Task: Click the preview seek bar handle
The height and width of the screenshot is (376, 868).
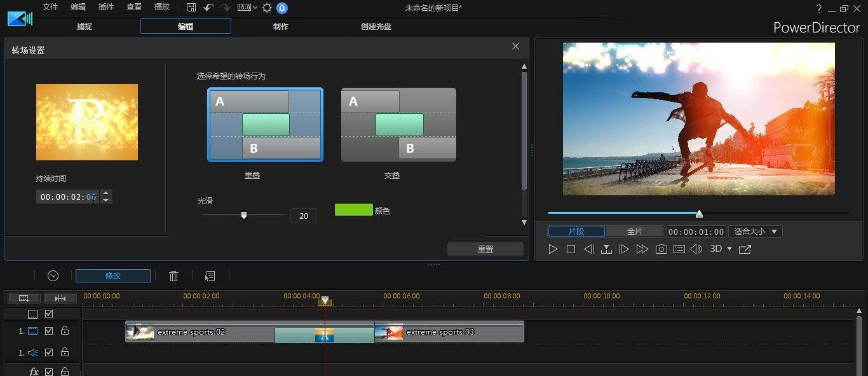Action: coord(699,214)
